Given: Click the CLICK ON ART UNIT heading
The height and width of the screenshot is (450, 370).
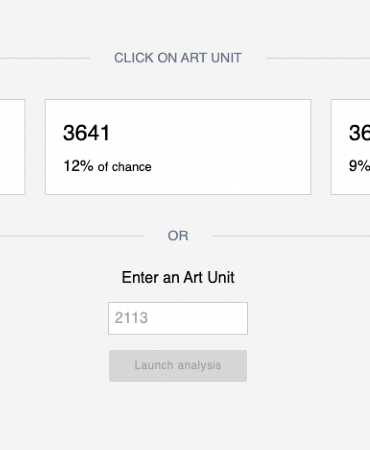Looking at the screenshot, I should (x=178, y=58).
